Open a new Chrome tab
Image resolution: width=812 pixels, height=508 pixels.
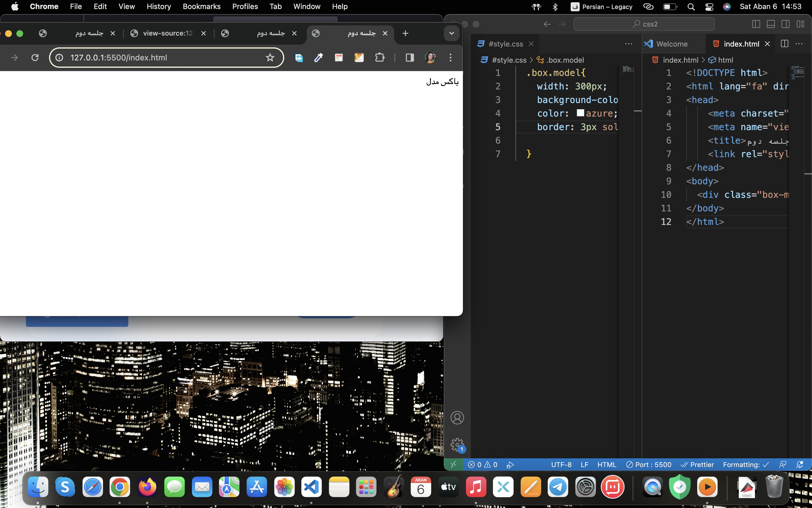[405, 33]
